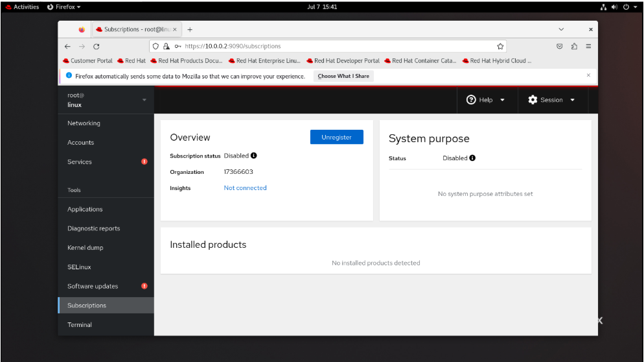Open Red Hat Container Catalog bookmark
Image resolution: width=644 pixels, height=362 pixels.
(420, 61)
